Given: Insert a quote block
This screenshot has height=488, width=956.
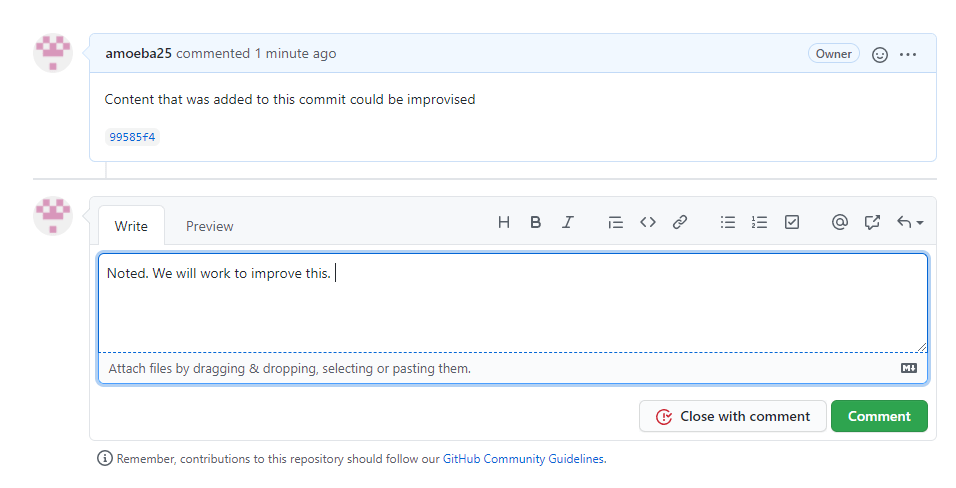Looking at the screenshot, I should pyautogui.click(x=616, y=222).
